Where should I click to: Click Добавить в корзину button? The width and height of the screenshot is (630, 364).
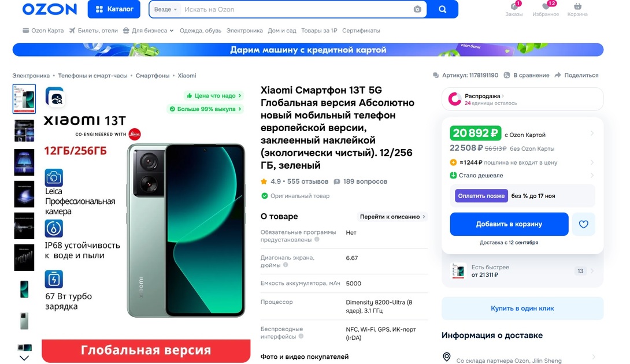click(509, 224)
